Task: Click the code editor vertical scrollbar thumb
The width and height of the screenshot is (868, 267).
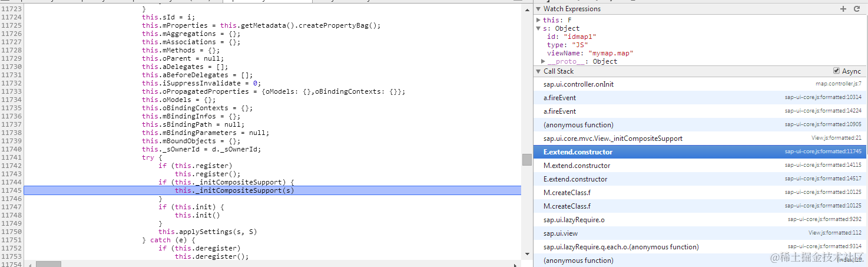Action: 526,160
